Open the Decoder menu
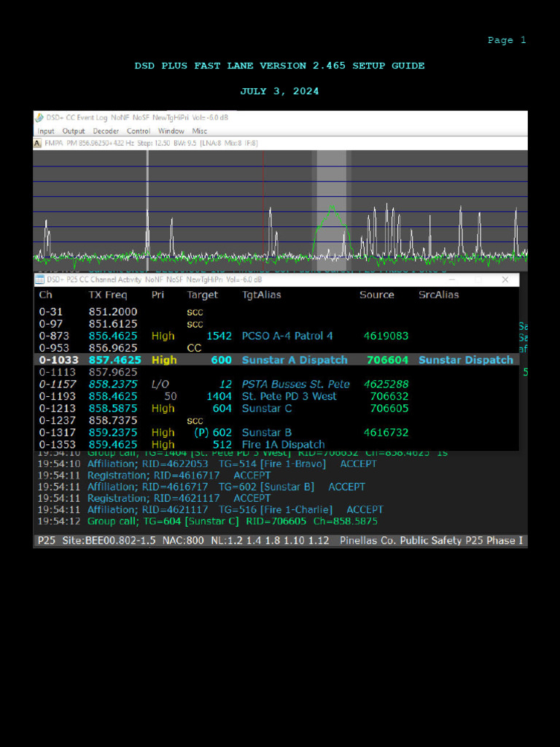 click(106, 131)
